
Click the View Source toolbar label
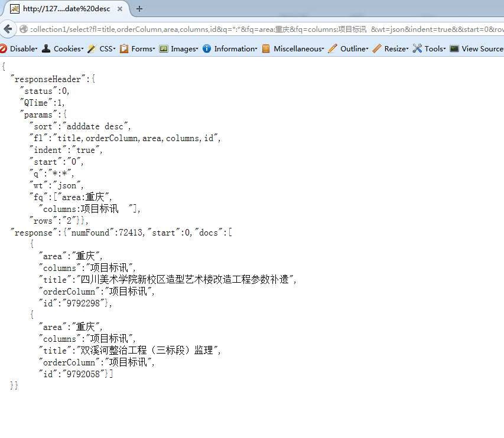pos(483,48)
